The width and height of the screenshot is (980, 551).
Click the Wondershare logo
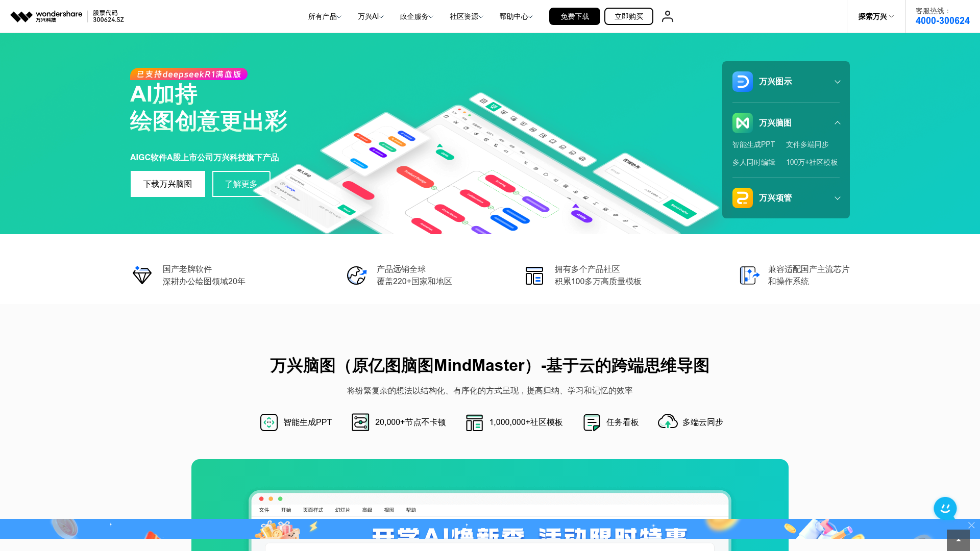point(46,16)
